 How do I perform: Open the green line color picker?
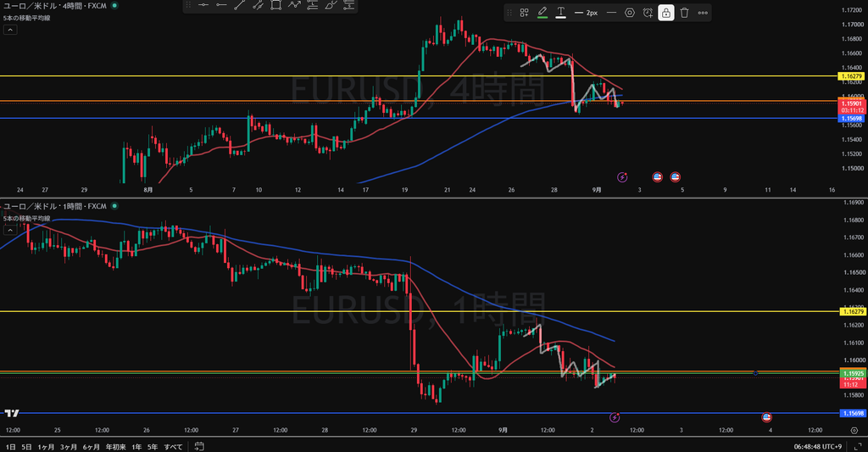(x=542, y=13)
